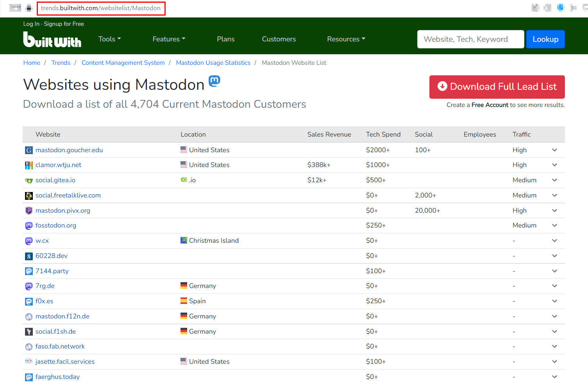Click the US flag in the mastodon.goucher.edu row
This screenshot has height=384, width=588.
(184, 149)
